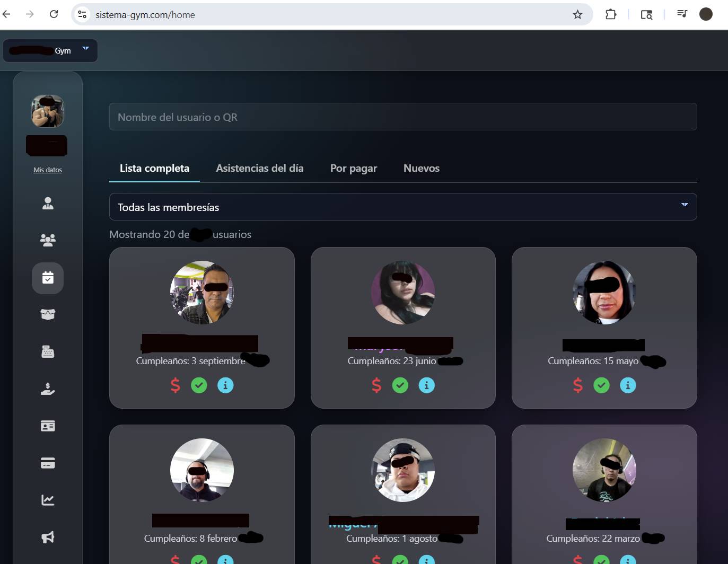
Task: Click the megaphone announcements icon in sidebar
Action: click(x=48, y=537)
